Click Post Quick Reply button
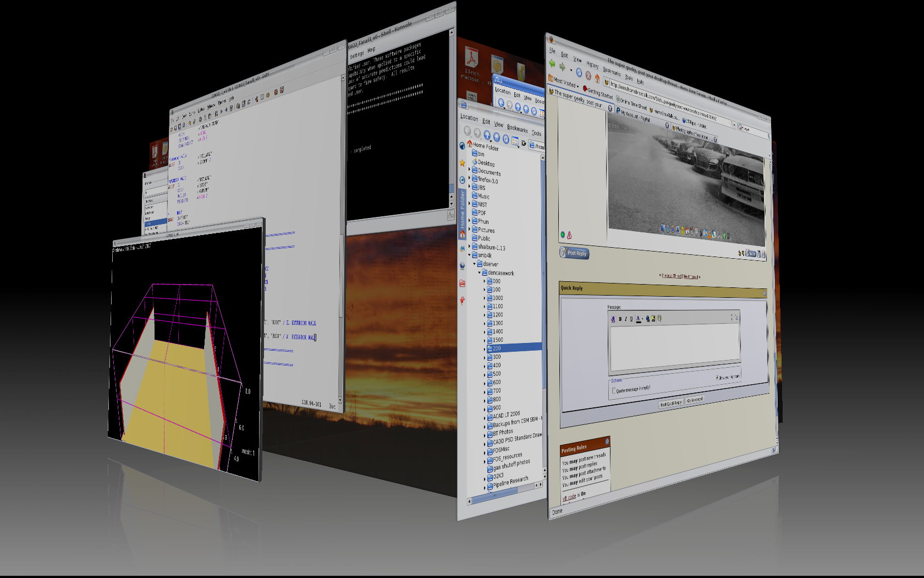 point(671,403)
